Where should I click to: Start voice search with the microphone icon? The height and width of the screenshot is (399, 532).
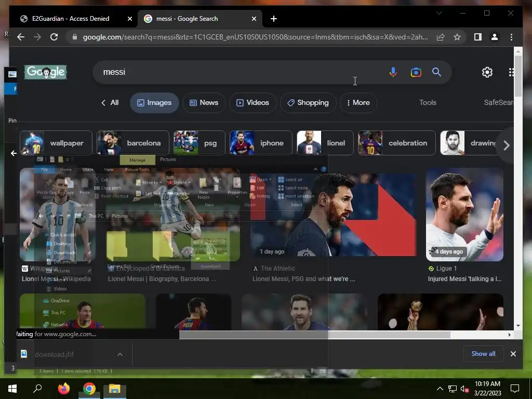[x=393, y=72]
